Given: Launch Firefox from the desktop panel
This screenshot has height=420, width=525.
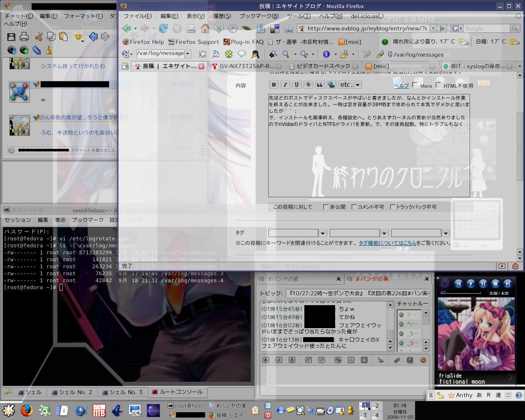Looking at the screenshot, I should pyautogui.click(x=27, y=410).
